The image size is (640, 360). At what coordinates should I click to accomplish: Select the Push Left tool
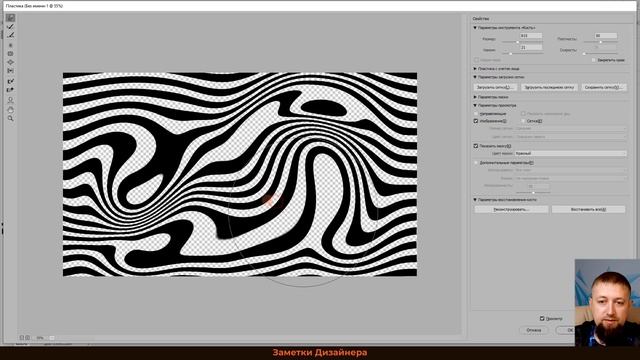click(x=11, y=71)
